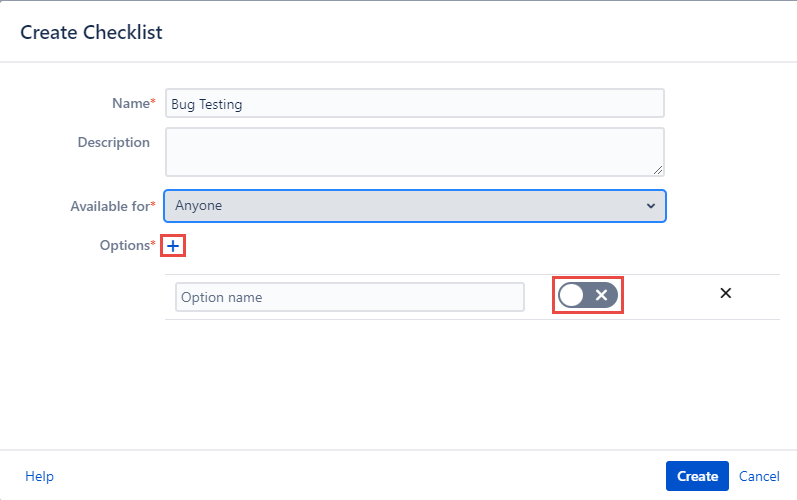The image size is (797, 500).
Task: Click the Description label text
Action: [113, 142]
